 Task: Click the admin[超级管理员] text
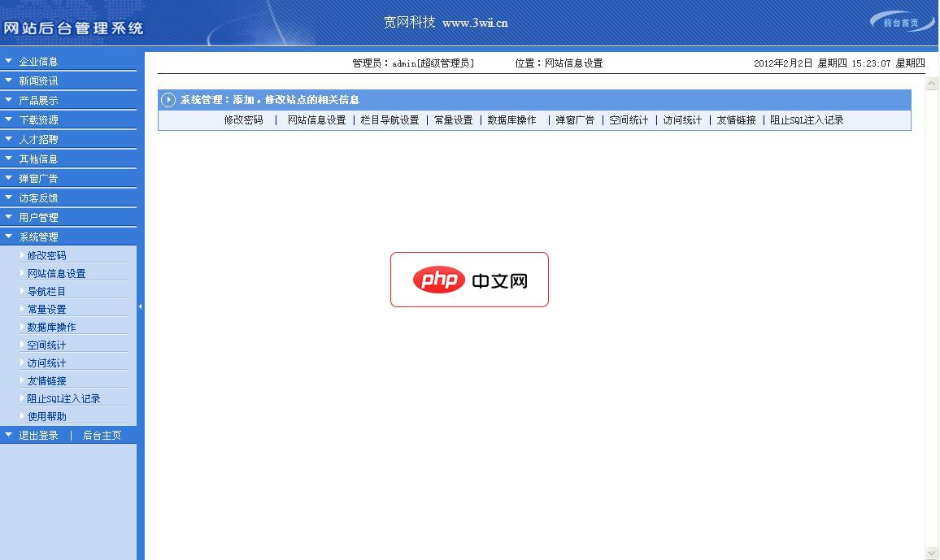coord(433,63)
